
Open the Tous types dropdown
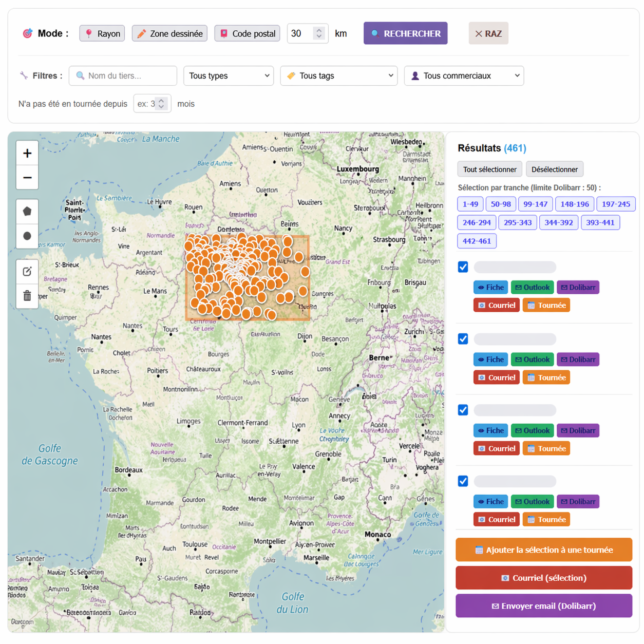[229, 76]
